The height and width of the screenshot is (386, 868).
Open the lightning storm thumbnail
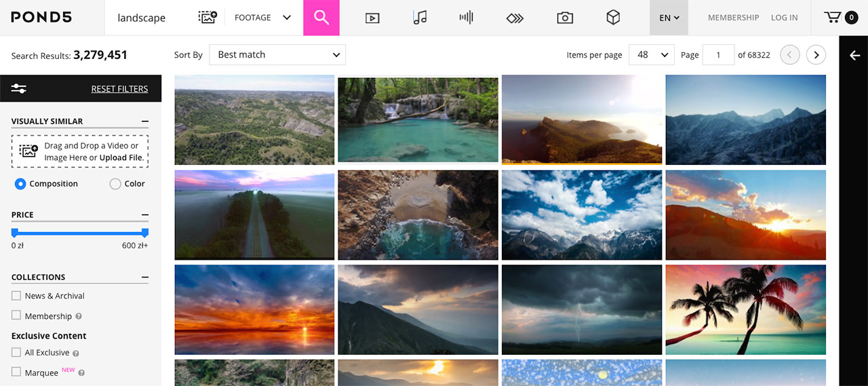[x=582, y=310]
